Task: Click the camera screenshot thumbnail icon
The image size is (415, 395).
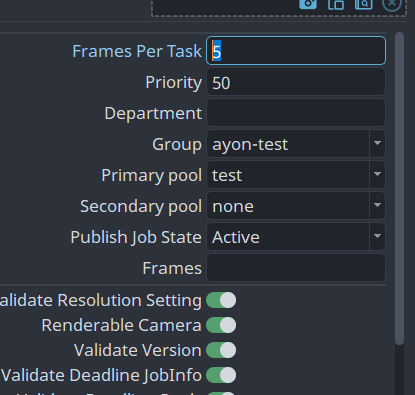Action: pos(308,4)
